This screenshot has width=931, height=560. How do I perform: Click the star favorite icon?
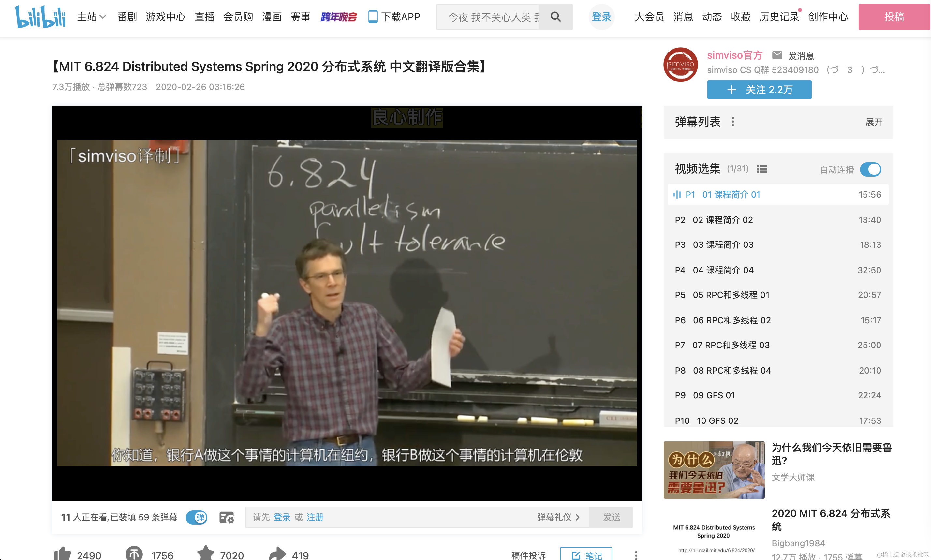[x=206, y=553]
